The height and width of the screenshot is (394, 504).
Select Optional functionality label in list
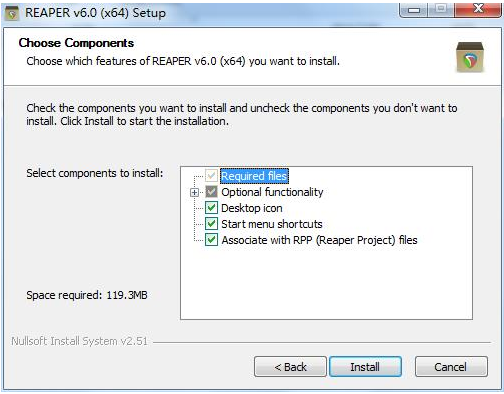tap(272, 192)
